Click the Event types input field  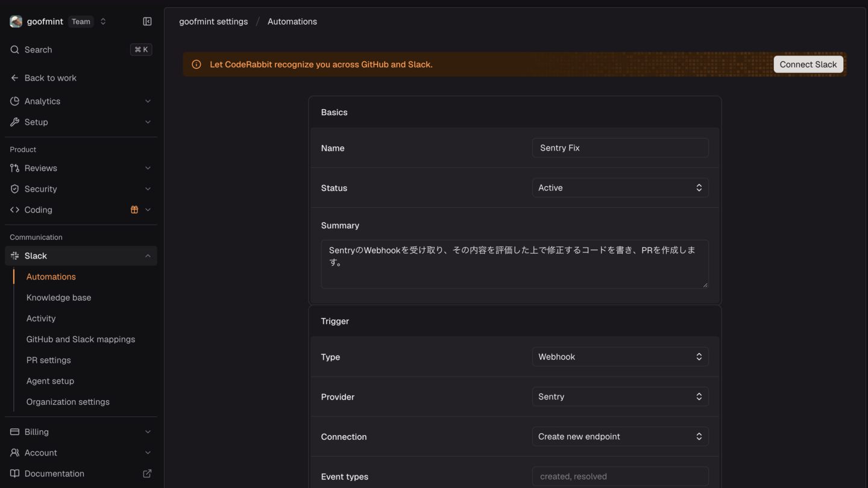[620, 477]
